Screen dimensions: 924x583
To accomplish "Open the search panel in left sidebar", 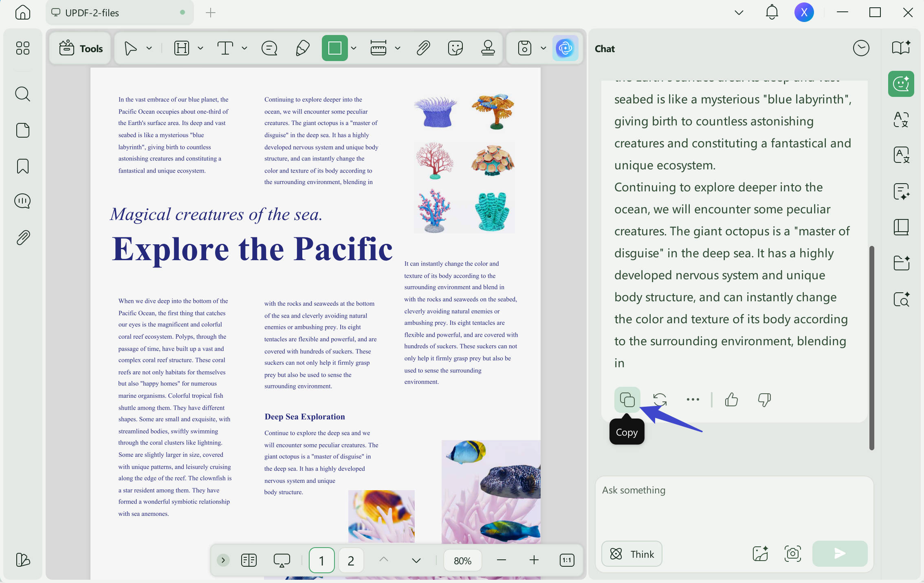I will (23, 94).
